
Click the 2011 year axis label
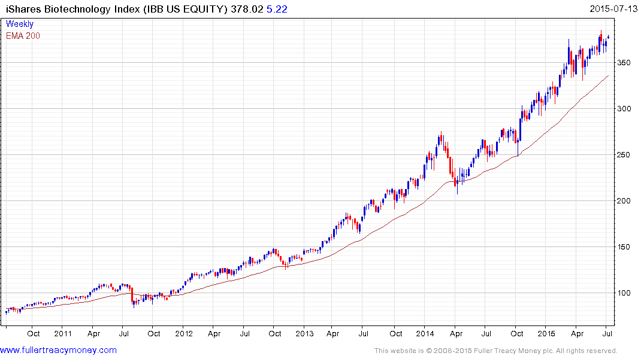(x=63, y=333)
